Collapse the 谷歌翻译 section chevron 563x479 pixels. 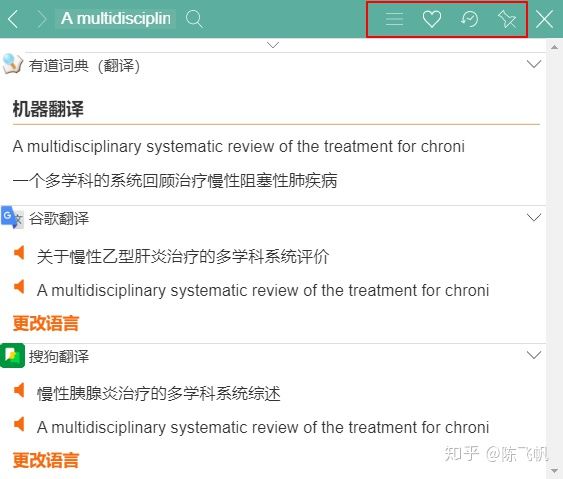point(534,218)
